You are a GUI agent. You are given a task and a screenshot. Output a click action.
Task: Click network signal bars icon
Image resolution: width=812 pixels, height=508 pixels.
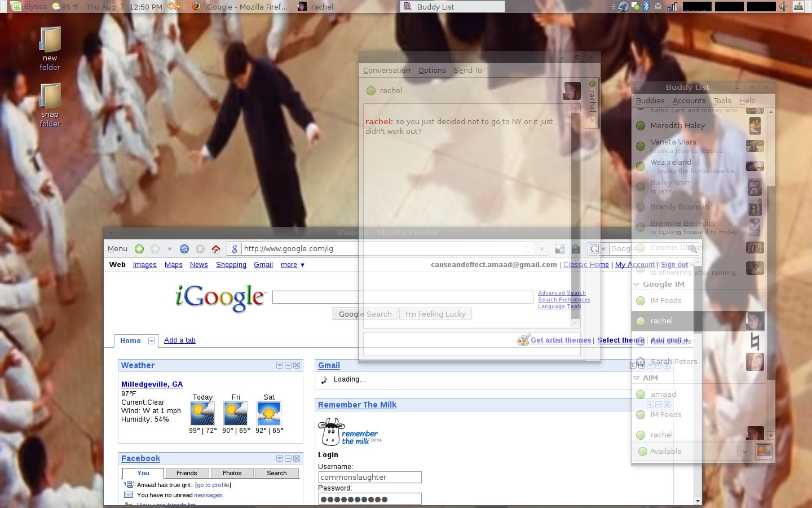click(x=672, y=7)
